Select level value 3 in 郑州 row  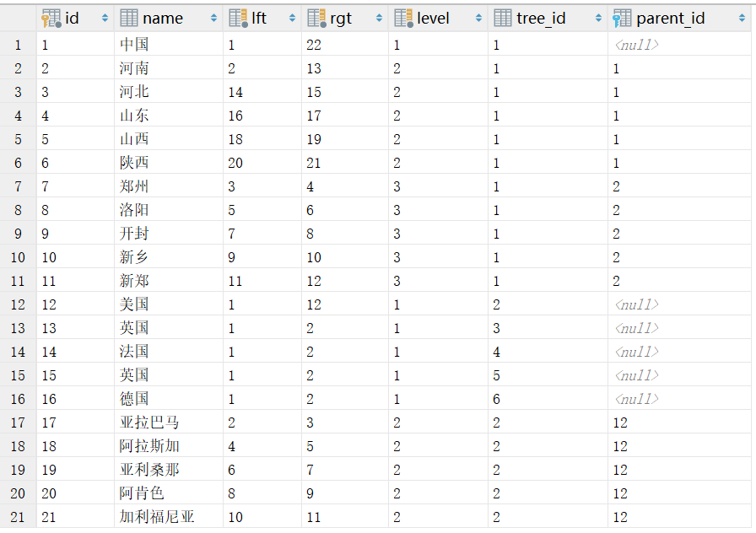pyautogui.click(x=438, y=186)
